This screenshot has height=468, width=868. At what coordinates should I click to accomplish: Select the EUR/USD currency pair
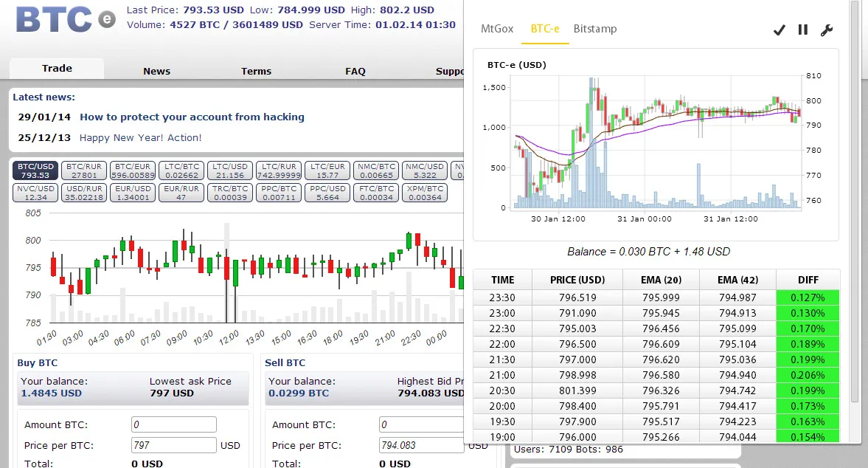tap(133, 193)
